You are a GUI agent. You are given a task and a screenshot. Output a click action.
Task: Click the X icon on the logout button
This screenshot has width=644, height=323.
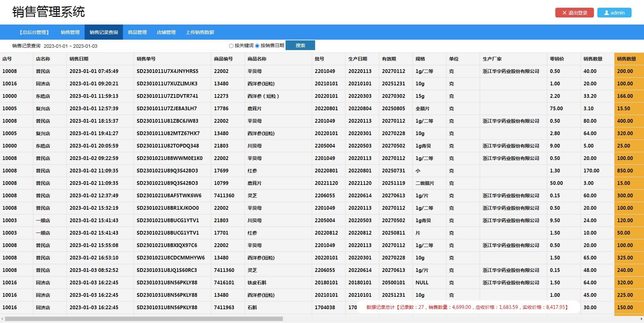[564, 13]
